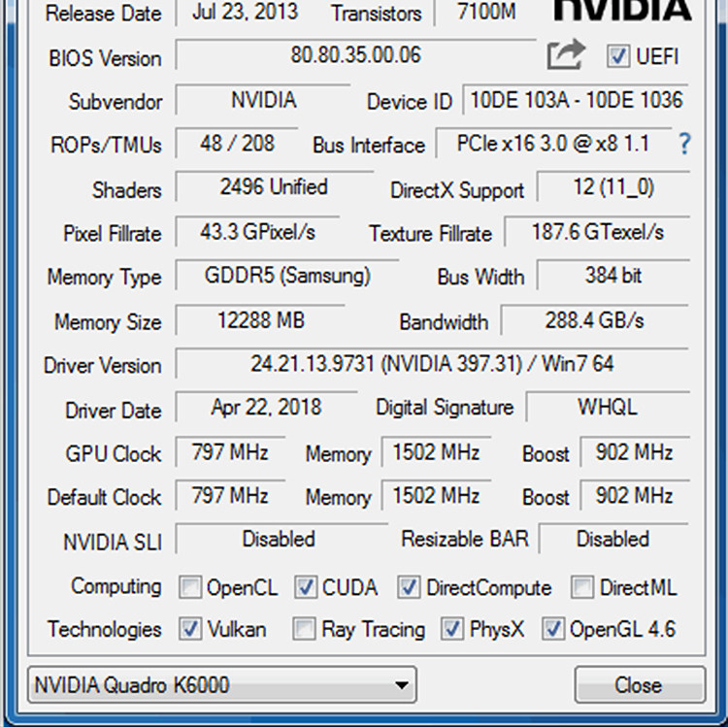This screenshot has height=727, width=728.
Task: Click the GPU Clock row Memory 1502 MHz
Action: click(x=436, y=451)
